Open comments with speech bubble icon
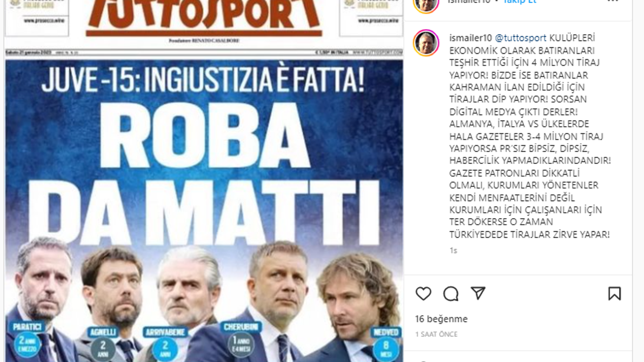This screenshot has width=644, height=362. click(451, 294)
